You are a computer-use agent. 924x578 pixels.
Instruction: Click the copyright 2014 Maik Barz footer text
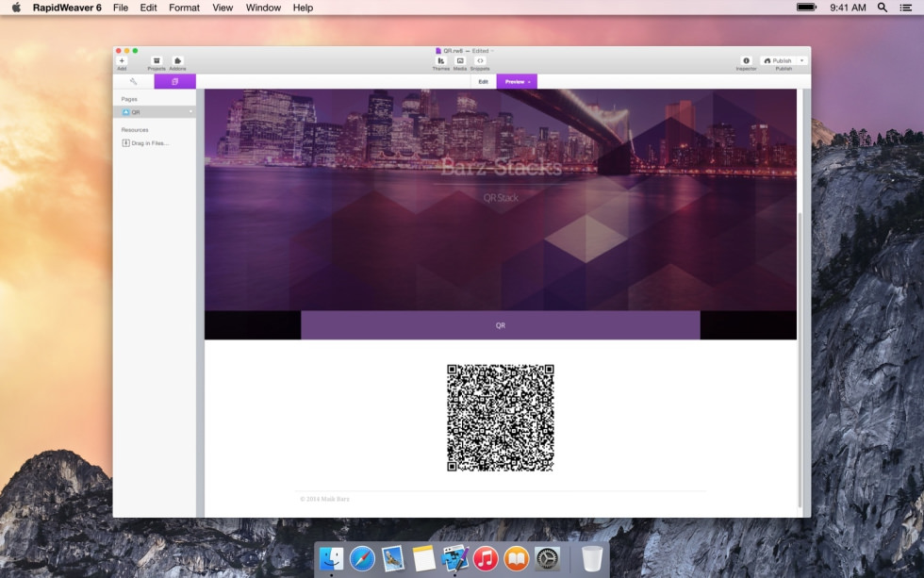click(324, 499)
